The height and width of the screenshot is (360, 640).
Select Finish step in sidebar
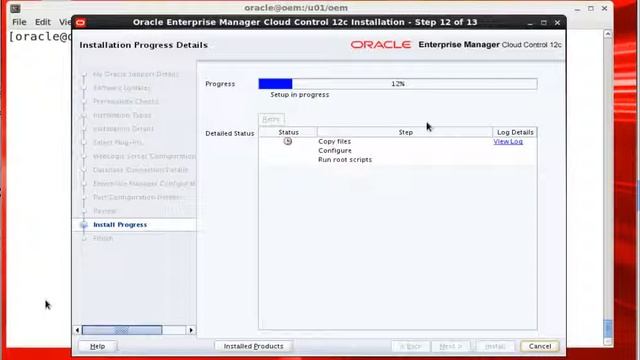[103, 238]
